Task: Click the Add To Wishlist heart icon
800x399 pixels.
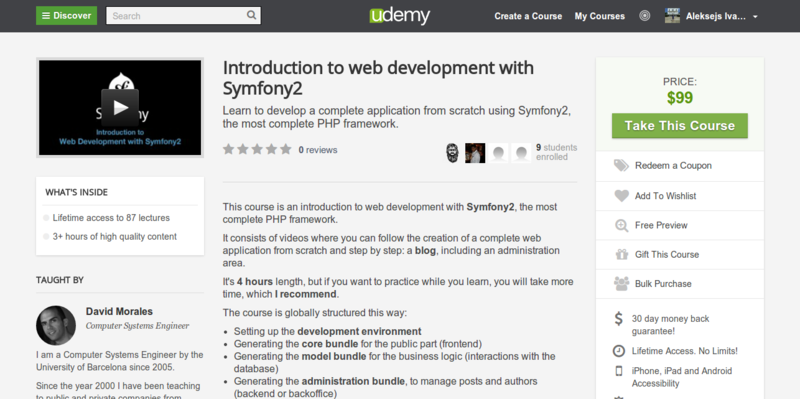Action: (x=621, y=195)
